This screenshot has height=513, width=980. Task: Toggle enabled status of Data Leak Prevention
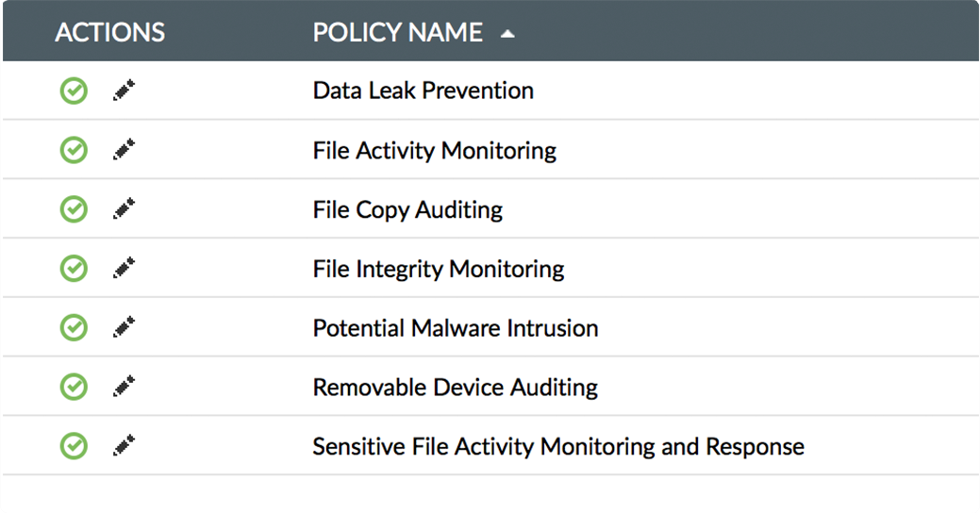[74, 91]
